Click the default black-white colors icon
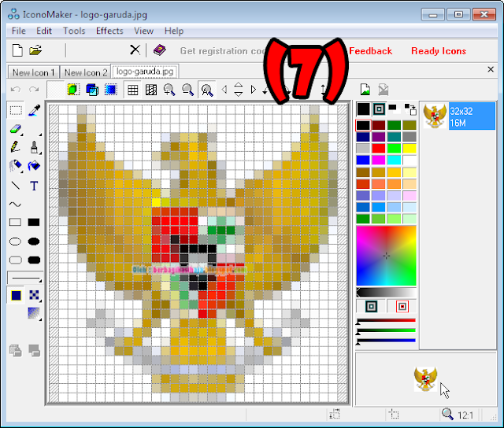 coord(394,109)
